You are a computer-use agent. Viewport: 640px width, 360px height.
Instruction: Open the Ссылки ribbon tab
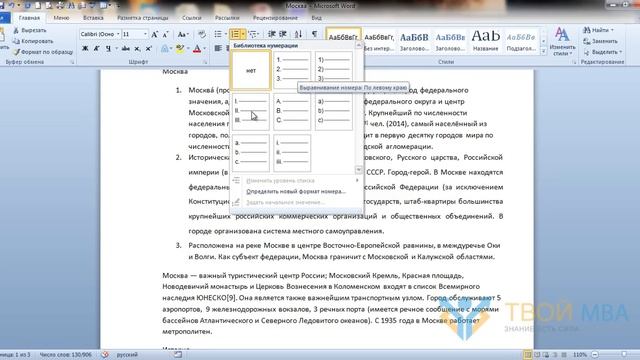(x=192, y=18)
